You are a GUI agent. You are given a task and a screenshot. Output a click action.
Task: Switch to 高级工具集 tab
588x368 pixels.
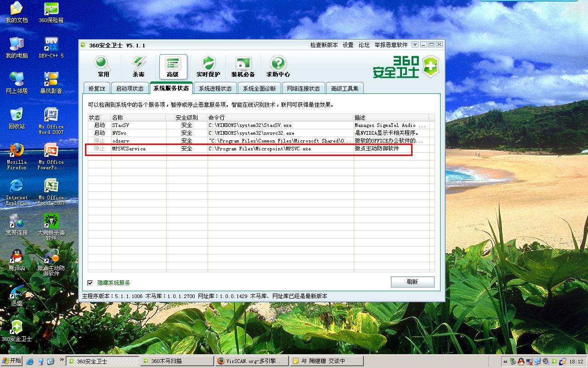345,88
